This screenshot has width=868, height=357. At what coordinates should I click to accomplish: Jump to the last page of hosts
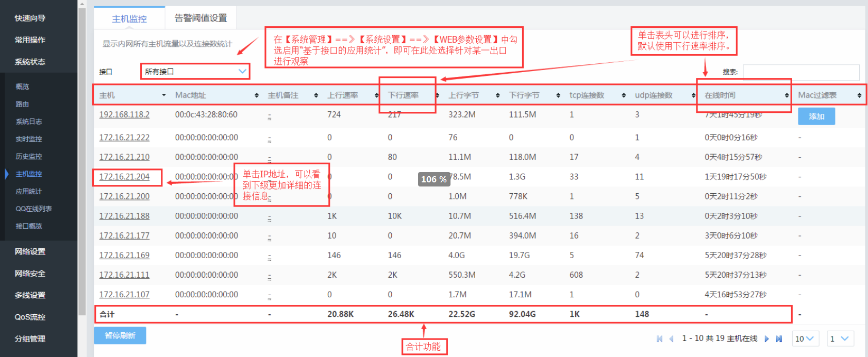(x=779, y=339)
